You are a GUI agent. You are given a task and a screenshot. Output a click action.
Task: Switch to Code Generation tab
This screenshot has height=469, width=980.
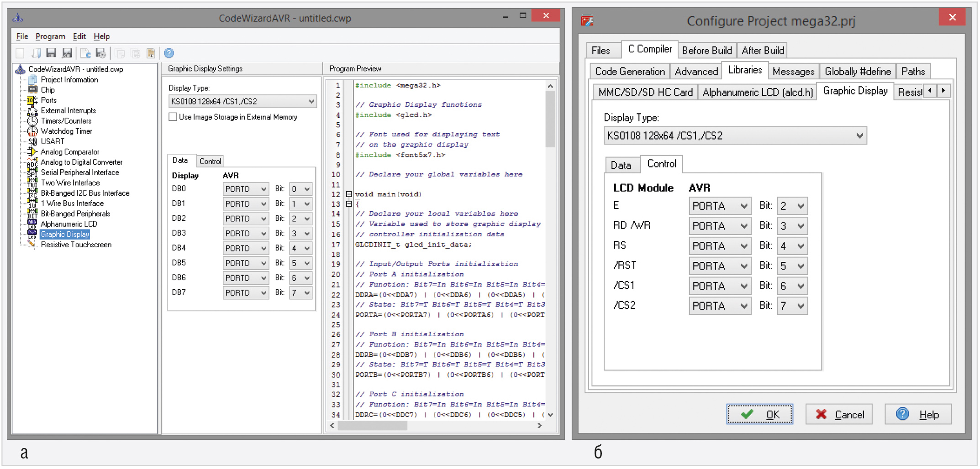coord(630,71)
